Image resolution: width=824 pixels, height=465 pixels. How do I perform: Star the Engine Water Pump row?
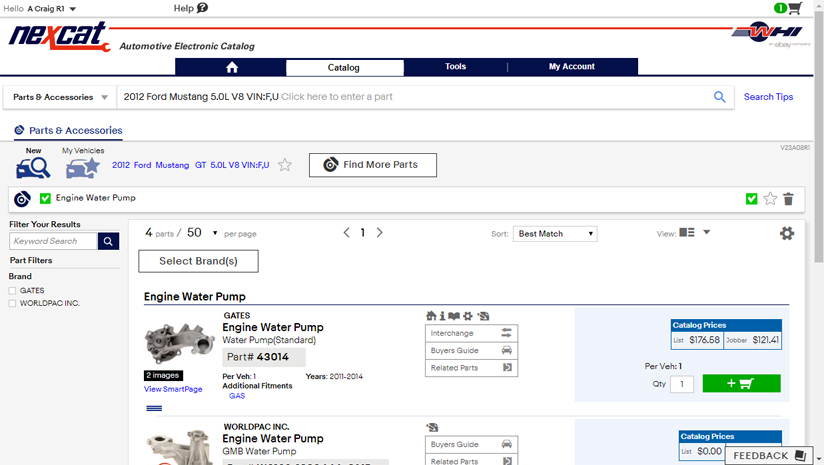[x=770, y=199]
